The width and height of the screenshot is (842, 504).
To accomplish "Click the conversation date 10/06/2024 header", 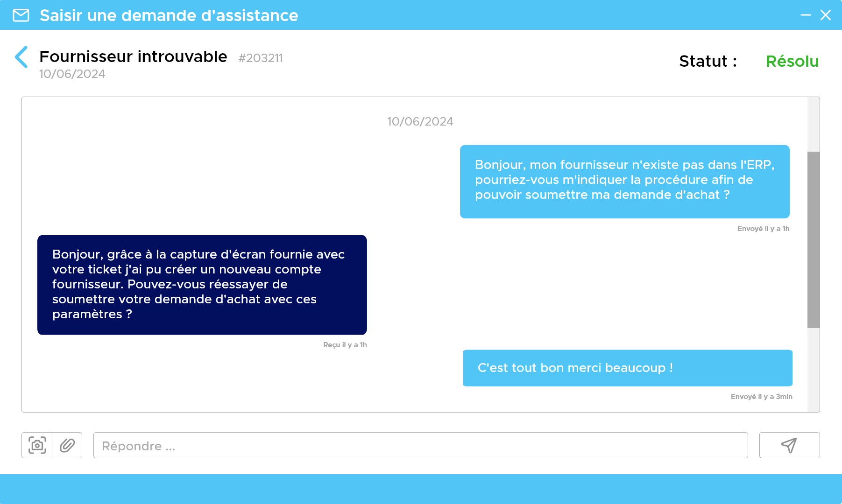I will [420, 121].
